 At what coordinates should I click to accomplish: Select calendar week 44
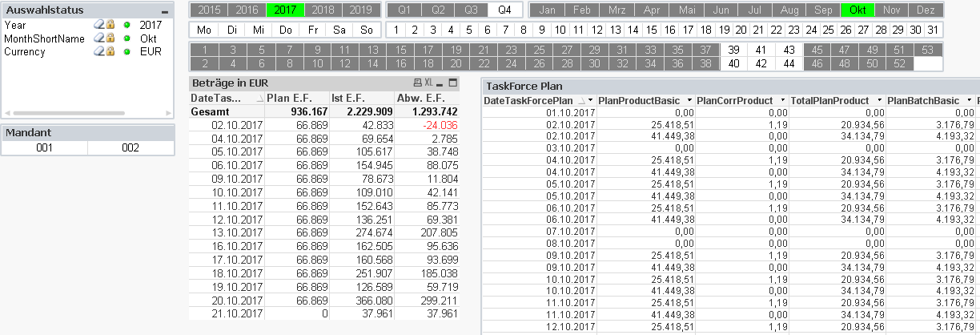(789, 63)
